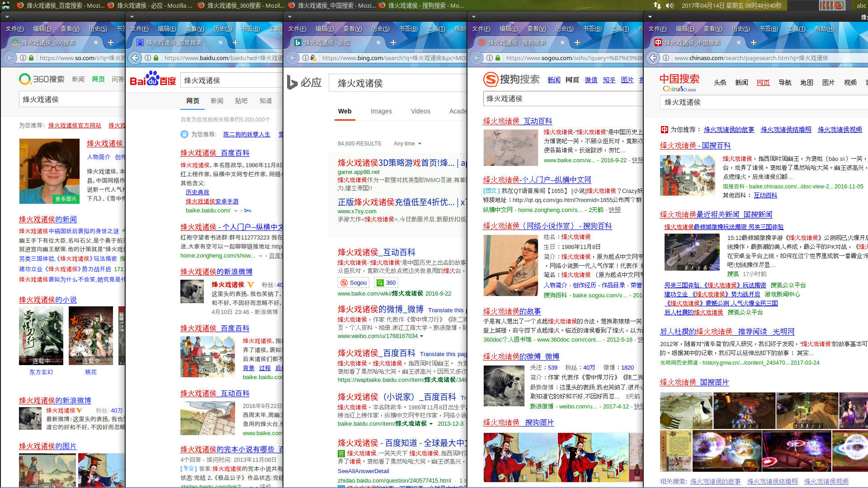Open 桃花 novel cover in 360 results
Viewport: 868px width, 488px height.
(91, 336)
